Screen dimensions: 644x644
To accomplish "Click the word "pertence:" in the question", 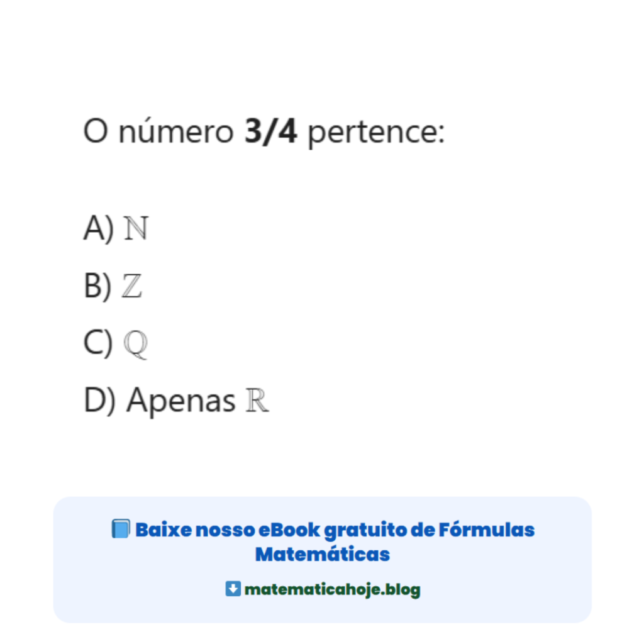I will click(x=375, y=134).
